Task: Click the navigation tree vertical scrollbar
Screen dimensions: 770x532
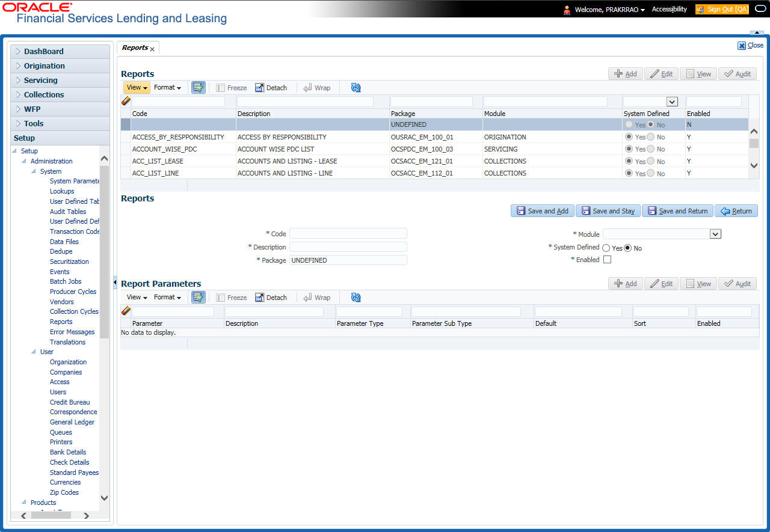Action: pyautogui.click(x=104, y=252)
